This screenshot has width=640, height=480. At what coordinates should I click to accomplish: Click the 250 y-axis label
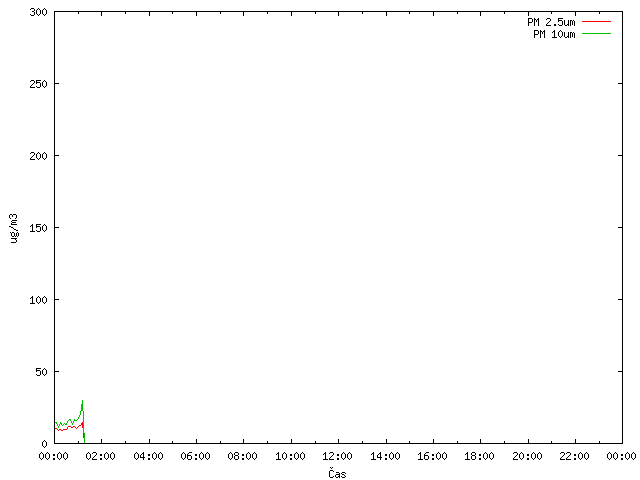[x=38, y=84]
